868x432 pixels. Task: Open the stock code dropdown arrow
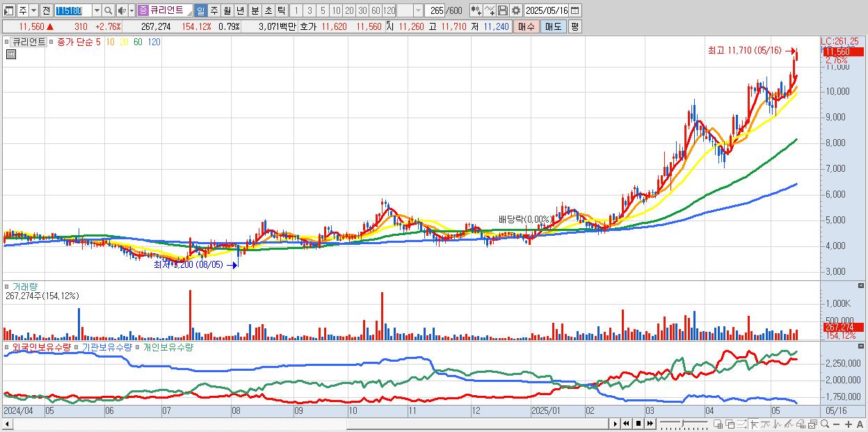tap(97, 10)
